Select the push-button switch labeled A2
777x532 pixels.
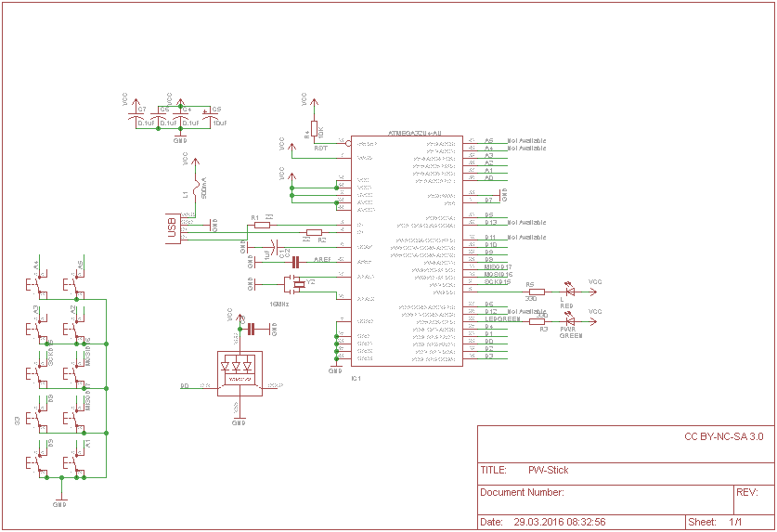point(74,329)
